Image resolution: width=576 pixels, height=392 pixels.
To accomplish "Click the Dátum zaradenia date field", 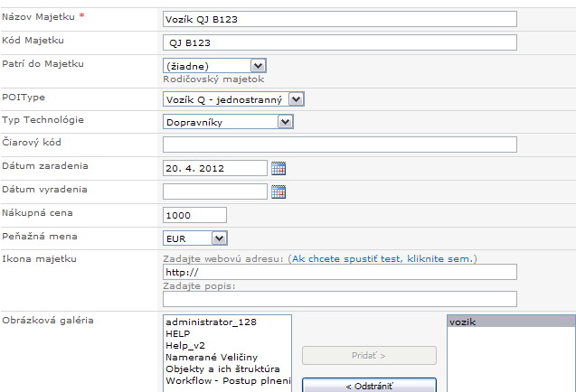I will 215,168.
